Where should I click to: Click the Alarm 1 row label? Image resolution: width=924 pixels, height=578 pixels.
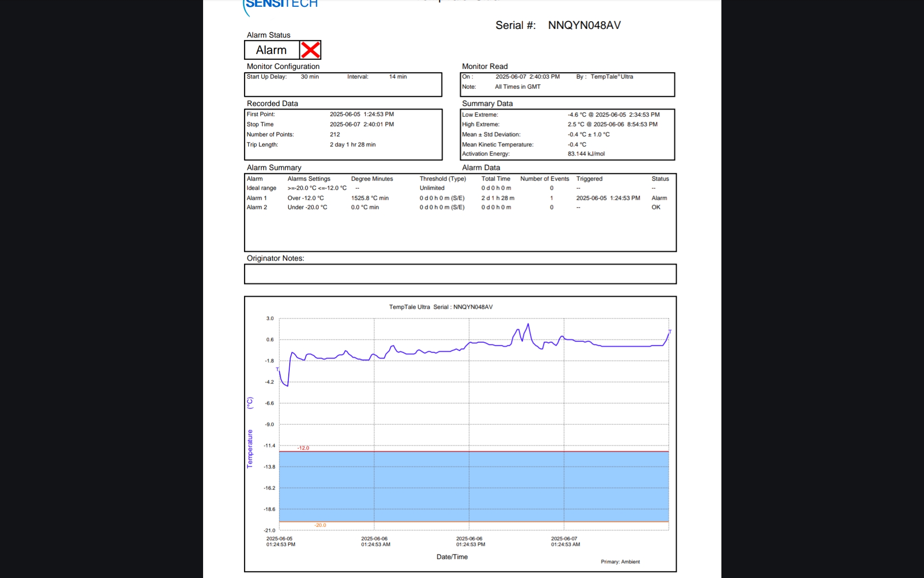pos(257,198)
